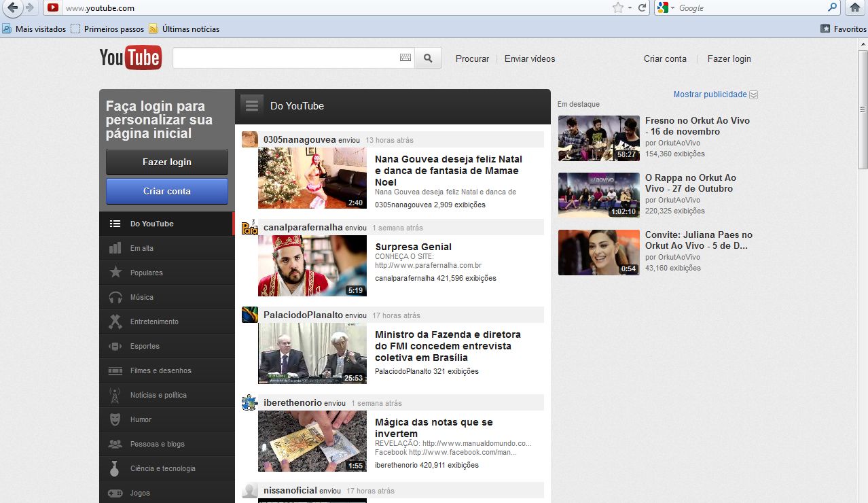
Task: Open the on-screen keyboard icon in search box
Action: click(x=405, y=58)
